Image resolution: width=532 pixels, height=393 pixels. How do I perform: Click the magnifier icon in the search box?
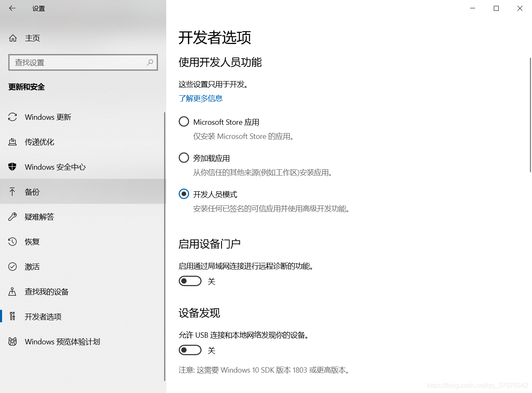[150, 62]
